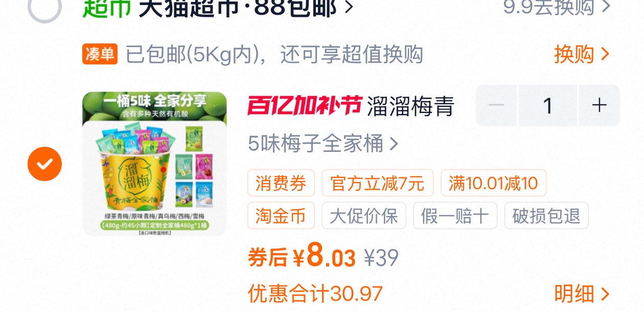Screen dimensions: 644x312
Task: Open the 溜溜梅 product thumbnail image
Action: click(x=154, y=164)
